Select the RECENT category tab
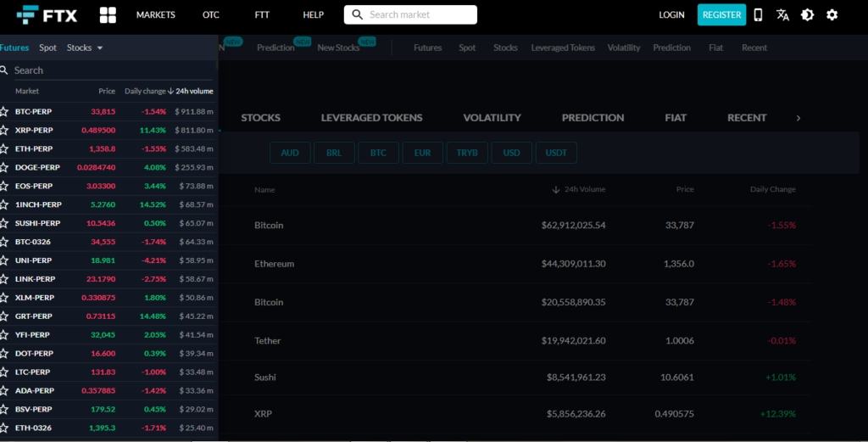 747,117
